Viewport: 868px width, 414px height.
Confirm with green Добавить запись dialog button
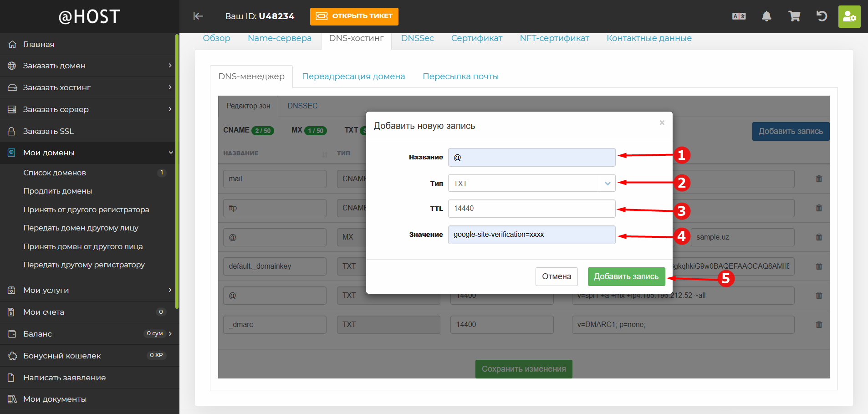626,276
